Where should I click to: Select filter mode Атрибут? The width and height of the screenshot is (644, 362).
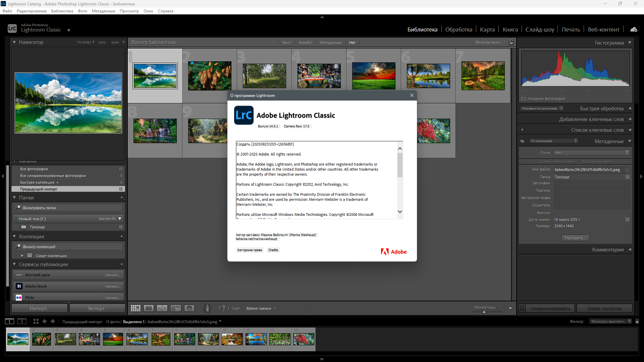coord(306,43)
